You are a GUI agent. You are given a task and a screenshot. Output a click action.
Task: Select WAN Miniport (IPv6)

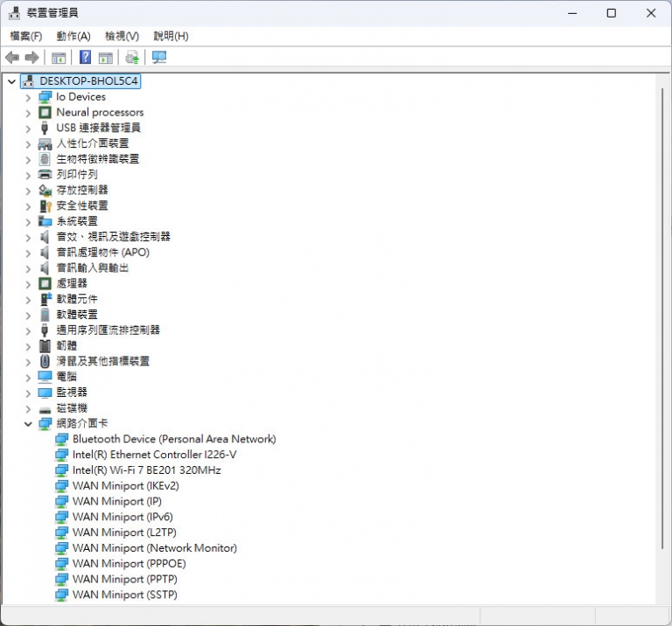click(x=122, y=517)
